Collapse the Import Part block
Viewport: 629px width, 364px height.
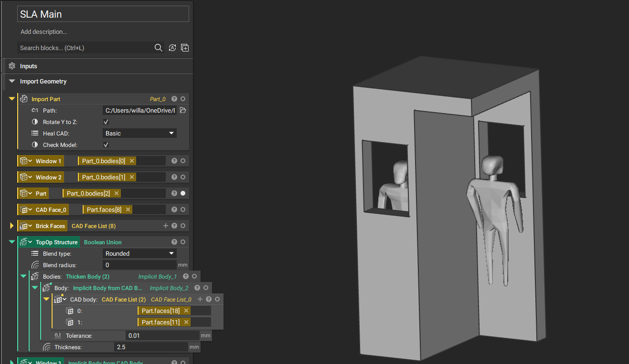(x=12, y=99)
